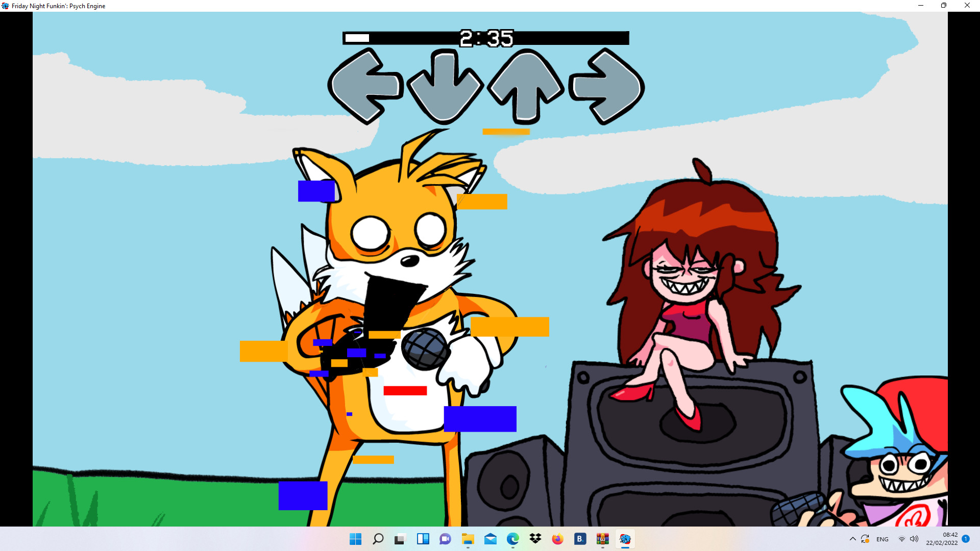The width and height of the screenshot is (980, 551).
Task: Open the Mail app from the taskbar
Action: point(490,539)
